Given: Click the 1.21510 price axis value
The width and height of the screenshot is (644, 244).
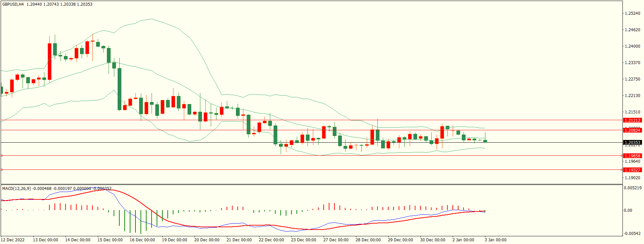Looking at the screenshot, I should click(632, 112).
